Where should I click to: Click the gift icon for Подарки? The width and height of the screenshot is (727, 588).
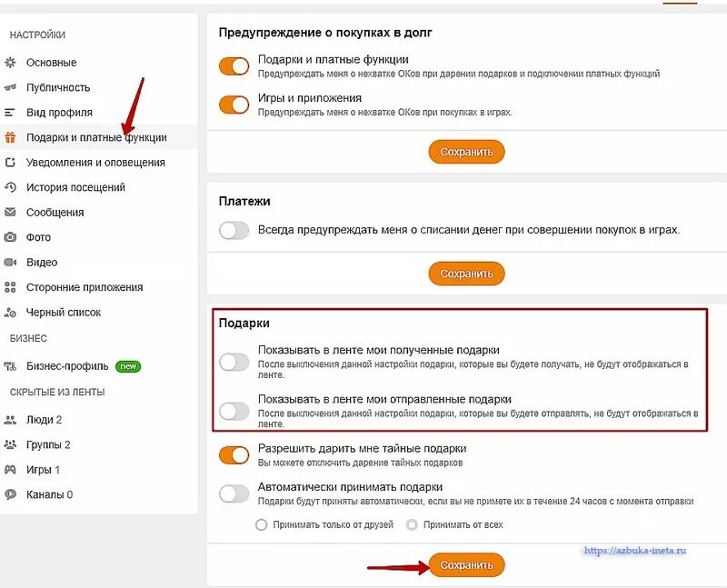pyautogui.click(x=11, y=138)
